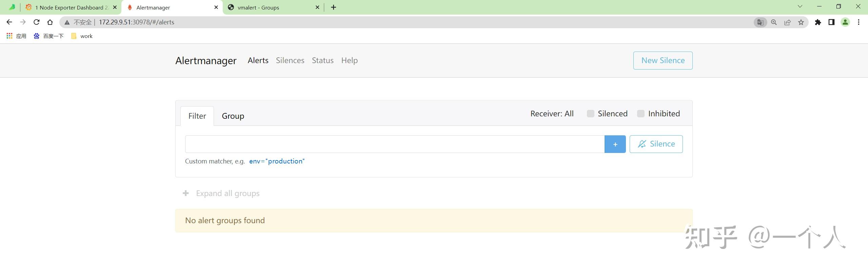Open the Silences navigation link
Image resolution: width=868 pixels, height=272 pixels.
click(x=290, y=60)
